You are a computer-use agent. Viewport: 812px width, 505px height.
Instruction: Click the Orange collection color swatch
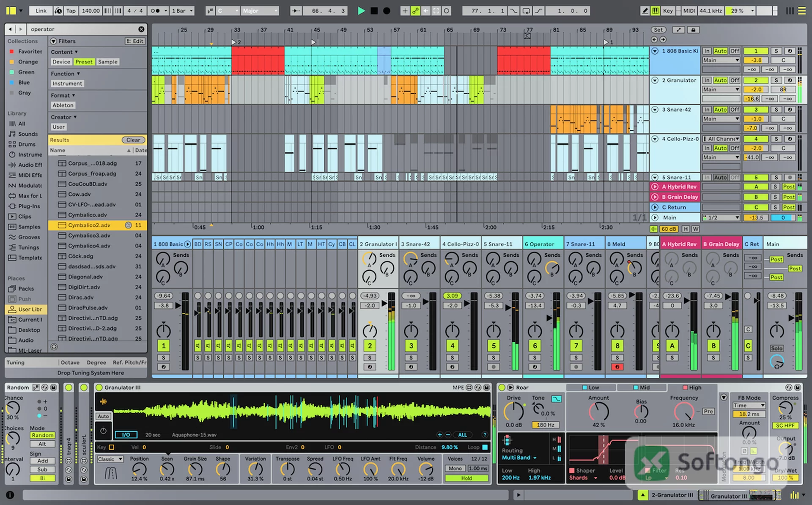[x=12, y=62]
